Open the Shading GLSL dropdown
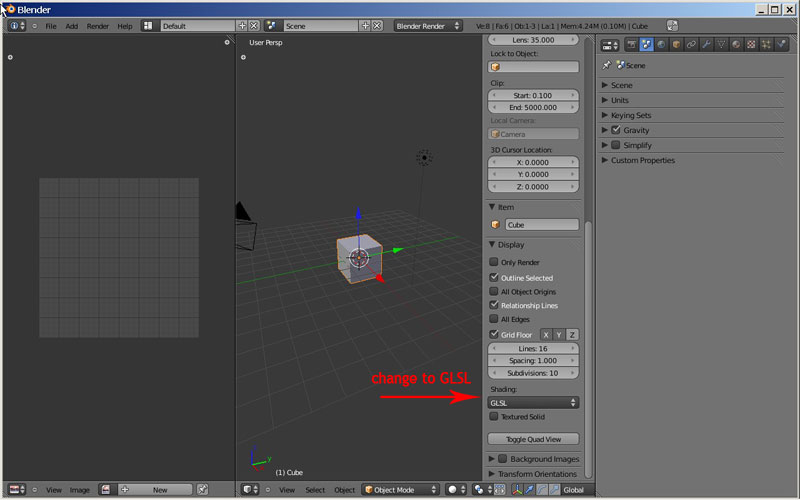This screenshot has height=500, width=800. coord(533,402)
